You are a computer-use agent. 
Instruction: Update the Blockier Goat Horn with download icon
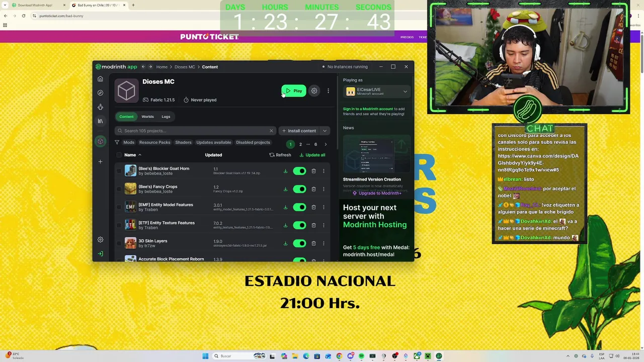pos(285,171)
